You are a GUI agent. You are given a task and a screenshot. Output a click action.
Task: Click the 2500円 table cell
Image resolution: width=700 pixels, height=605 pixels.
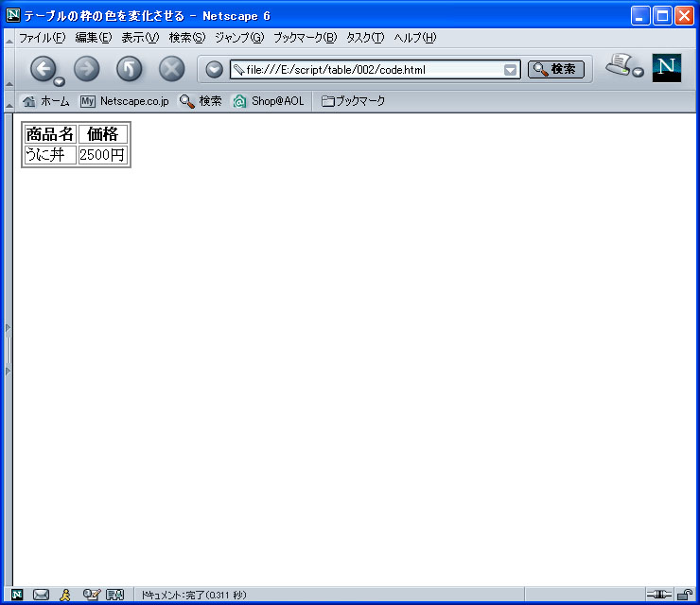(x=103, y=155)
